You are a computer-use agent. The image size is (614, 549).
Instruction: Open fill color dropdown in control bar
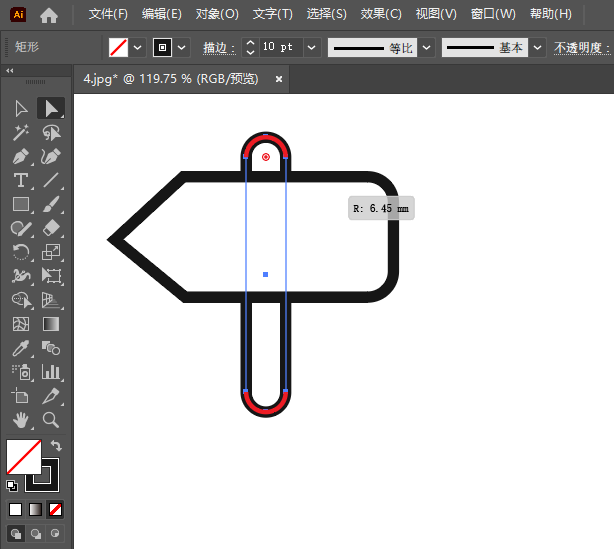pos(137,48)
